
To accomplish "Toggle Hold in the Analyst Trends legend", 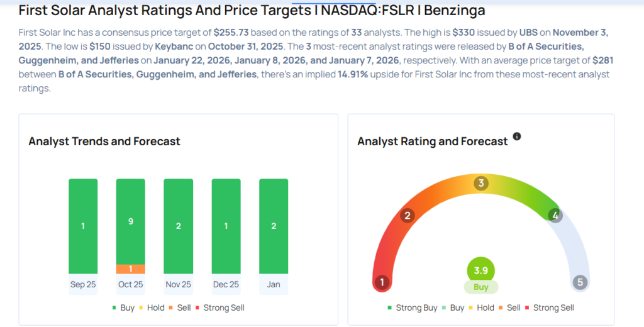I will [152, 308].
